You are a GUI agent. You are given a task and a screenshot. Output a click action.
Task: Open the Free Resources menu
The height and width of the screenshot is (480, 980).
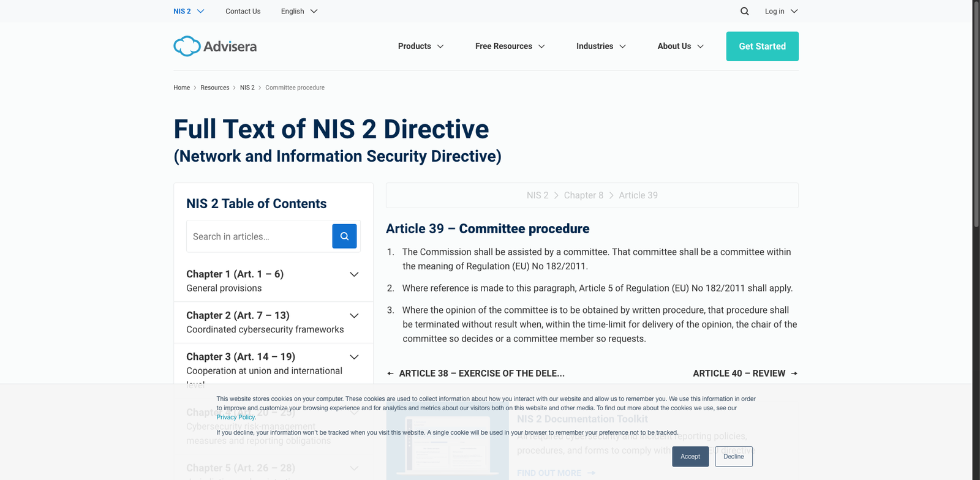[510, 47]
